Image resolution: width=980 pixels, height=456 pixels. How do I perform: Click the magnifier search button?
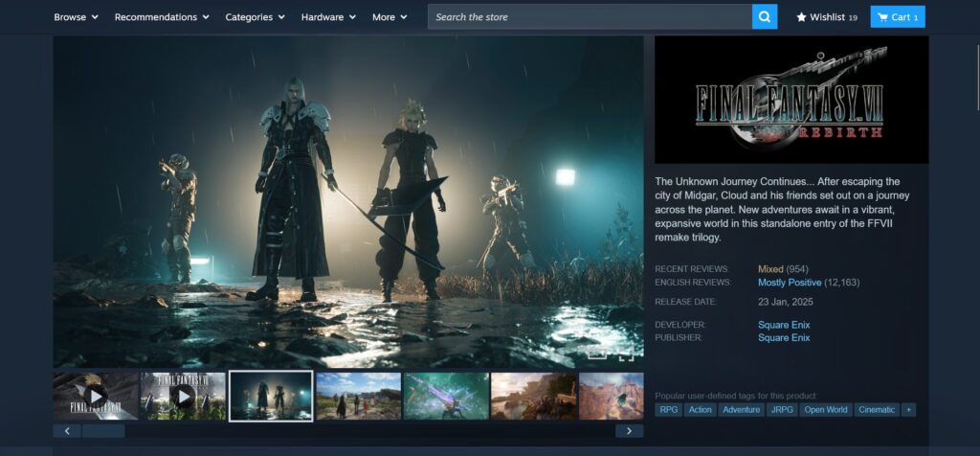coord(765,17)
